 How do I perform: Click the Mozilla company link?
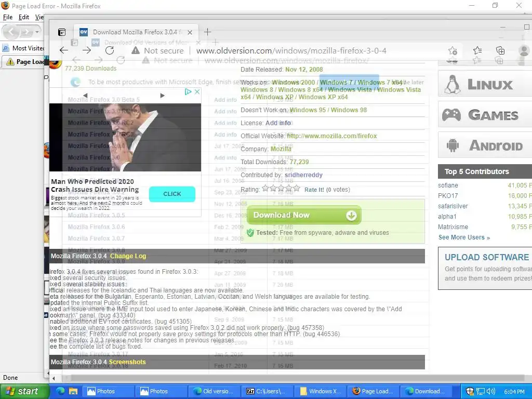(x=281, y=149)
